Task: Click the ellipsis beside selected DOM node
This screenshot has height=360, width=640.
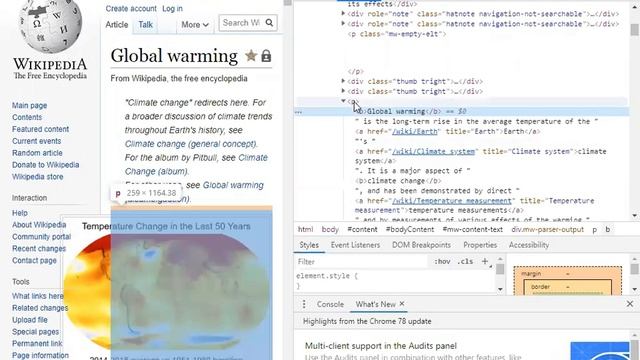Action: pos(298,112)
